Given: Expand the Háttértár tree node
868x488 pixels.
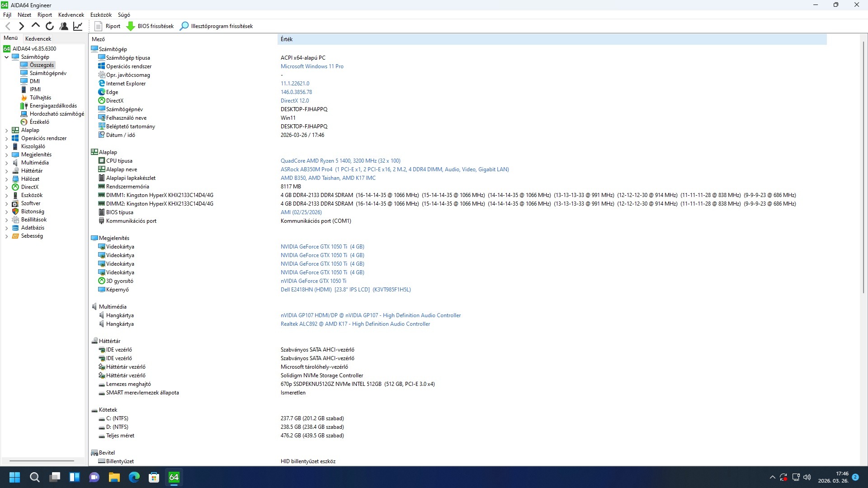Looking at the screenshot, I should 7,171.
